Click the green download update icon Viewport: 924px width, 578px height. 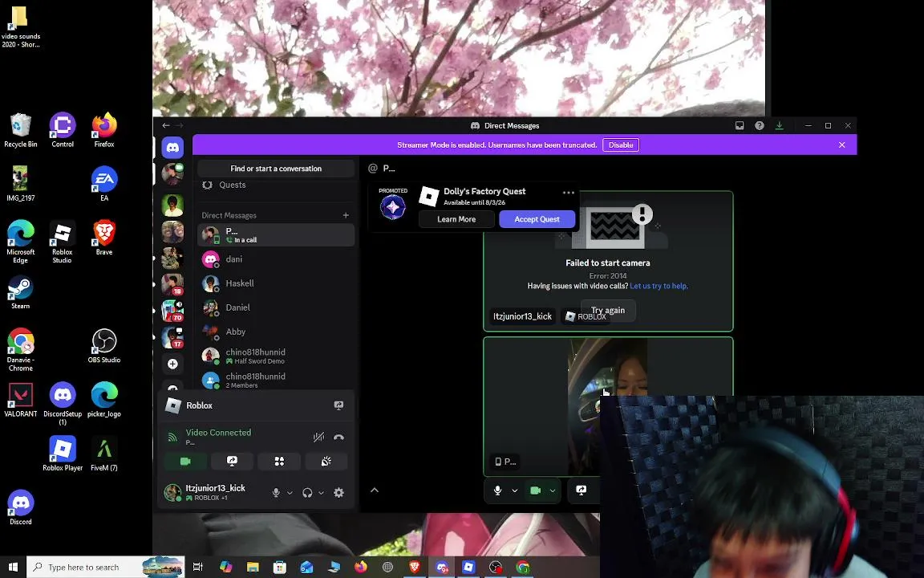[x=779, y=125]
